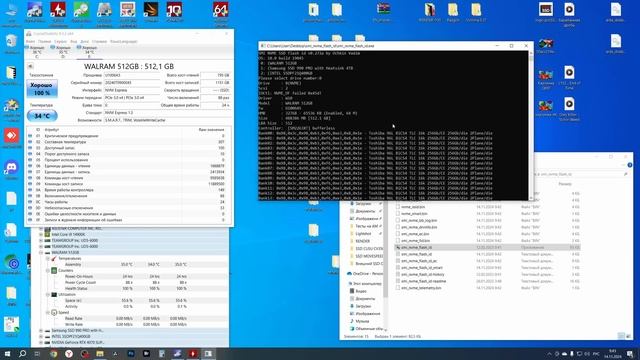Open the AnyDesk desktop icon
Viewport: 640px width, 360px height.
[x=11, y=137]
